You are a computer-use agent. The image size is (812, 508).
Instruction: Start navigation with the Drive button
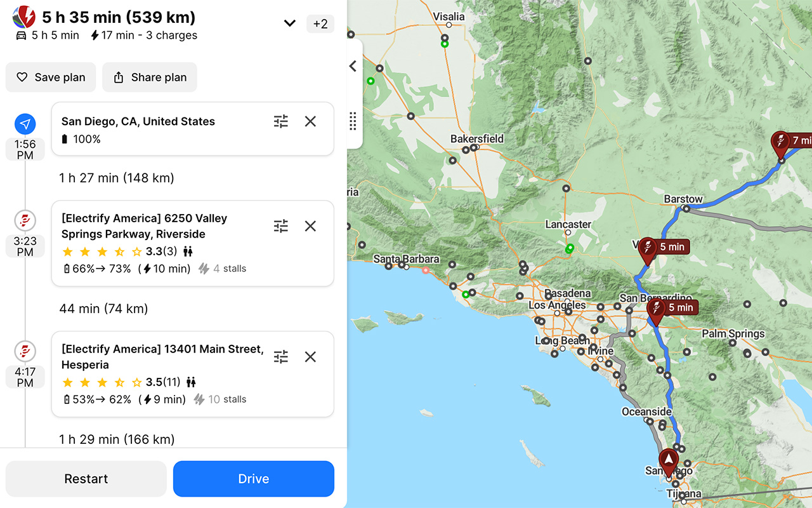click(x=253, y=479)
